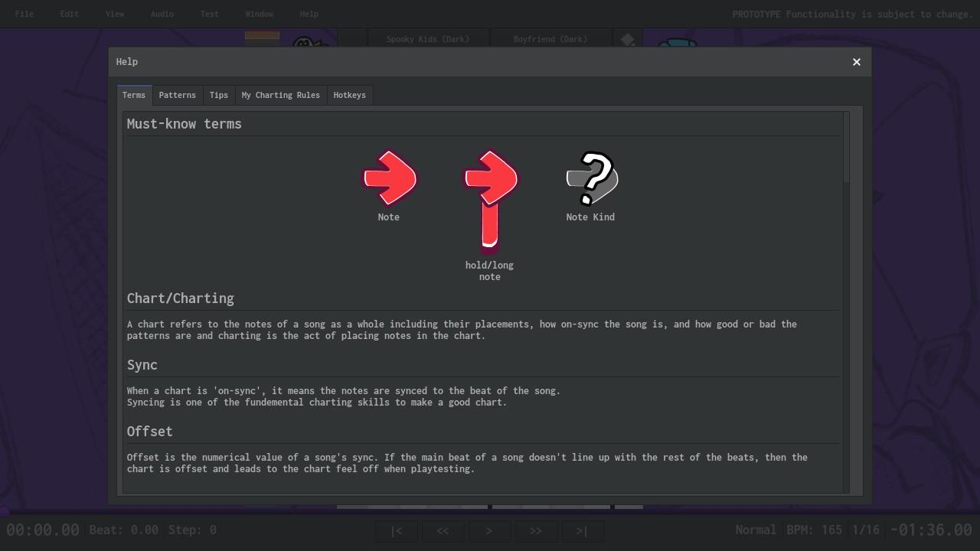Click the Beat: 0.00 readout
The height and width of the screenshot is (551, 980).
[124, 530]
